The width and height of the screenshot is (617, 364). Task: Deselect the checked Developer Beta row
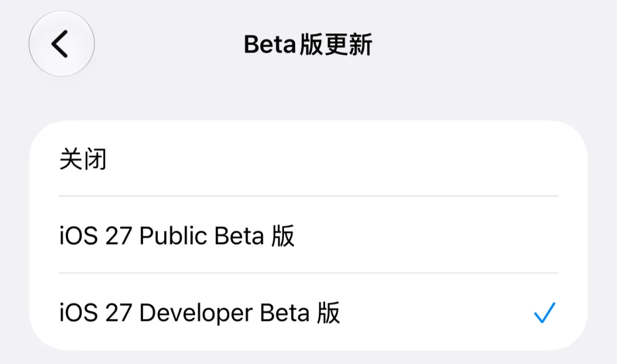(308, 313)
